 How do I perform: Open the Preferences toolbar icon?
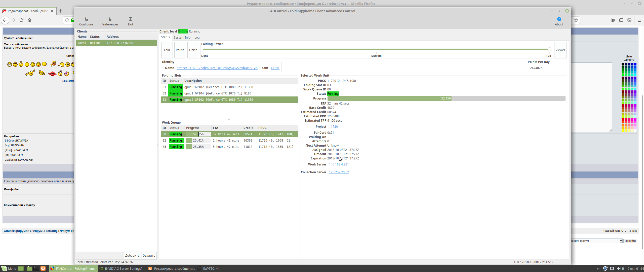point(110,21)
